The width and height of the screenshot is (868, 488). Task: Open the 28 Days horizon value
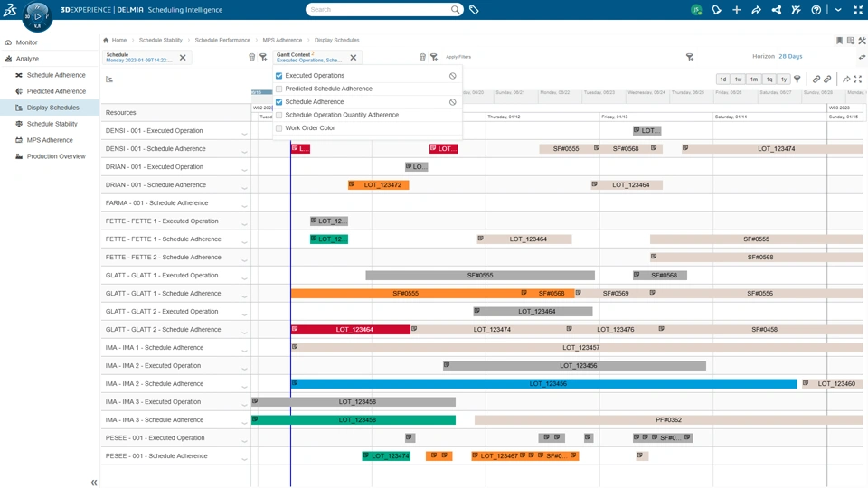790,56
